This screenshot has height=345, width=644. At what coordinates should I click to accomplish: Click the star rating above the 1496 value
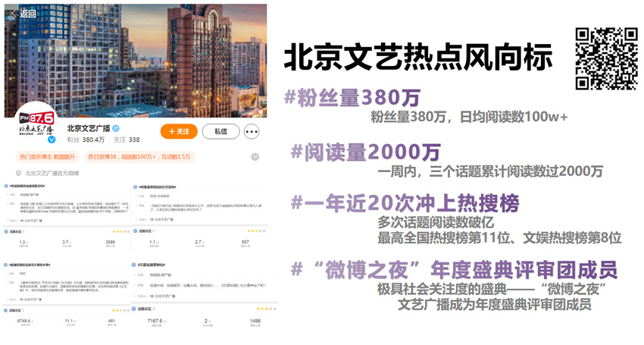266,309
